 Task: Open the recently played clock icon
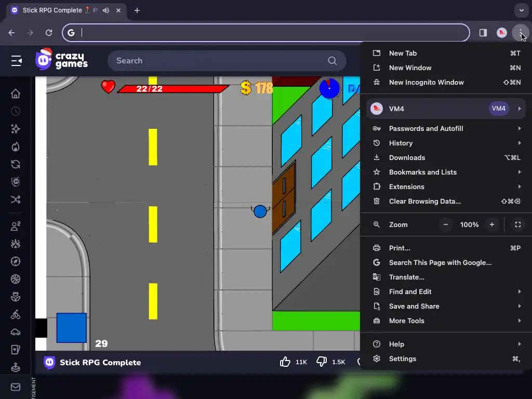pos(15,111)
